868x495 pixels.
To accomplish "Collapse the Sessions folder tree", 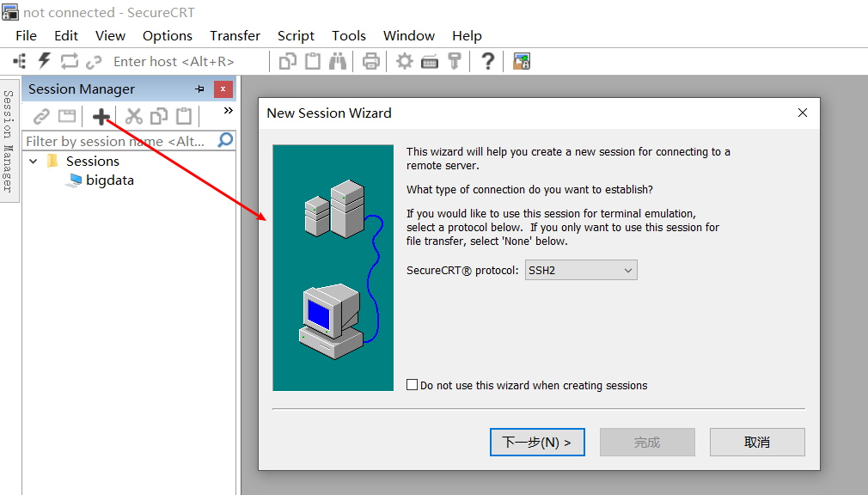I will tap(34, 161).
